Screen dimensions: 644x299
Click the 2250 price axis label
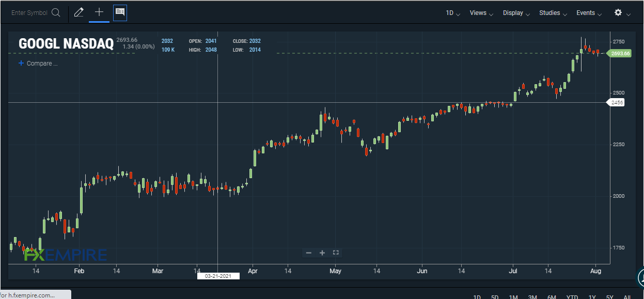pos(619,145)
